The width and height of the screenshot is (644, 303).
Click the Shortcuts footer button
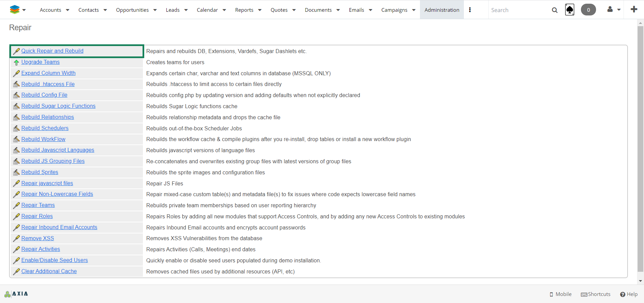tap(596, 294)
